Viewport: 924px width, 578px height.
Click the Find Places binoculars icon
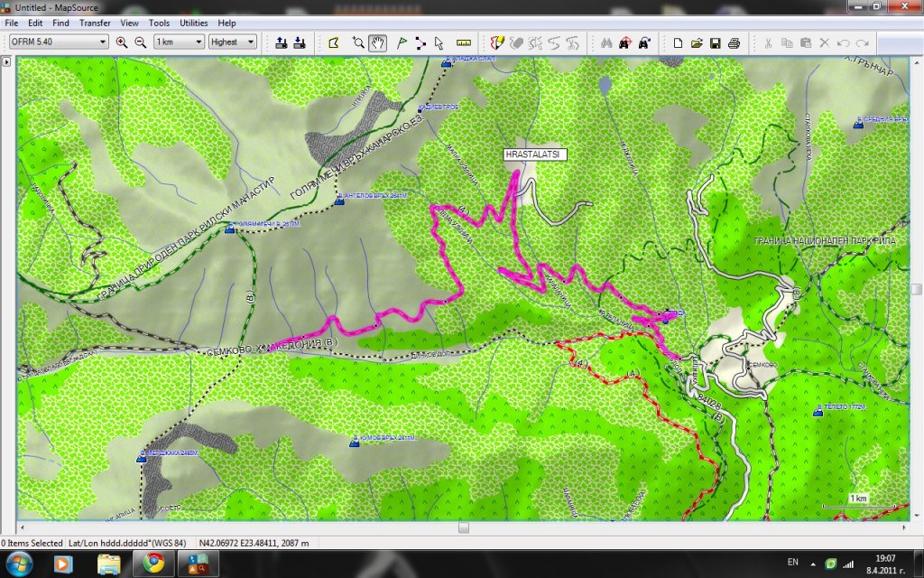[606, 42]
